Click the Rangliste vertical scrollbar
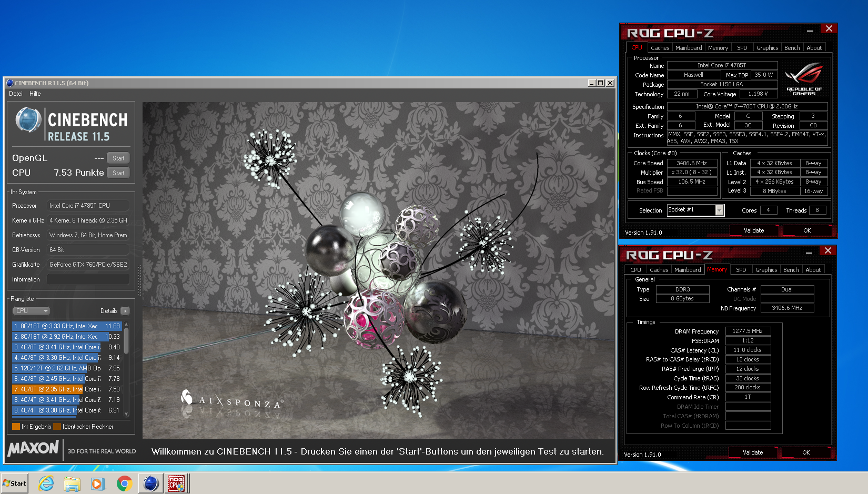Image resolution: width=868 pixels, height=494 pixels. [126, 369]
